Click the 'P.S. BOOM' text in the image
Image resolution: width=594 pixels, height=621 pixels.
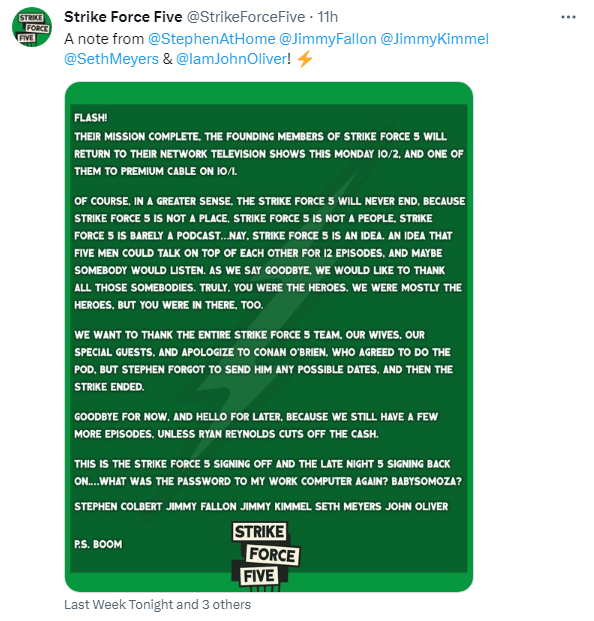(98, 544)
